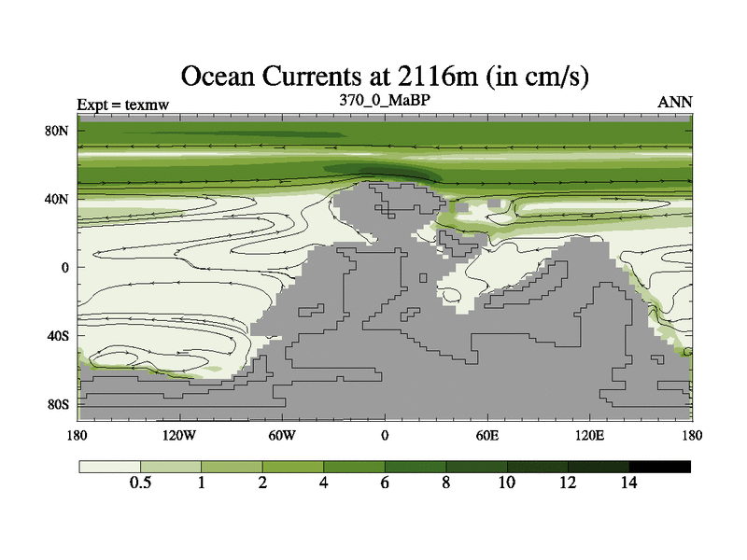Click the "60E" longitude tick label
The image size is (747, 560).
486,436
